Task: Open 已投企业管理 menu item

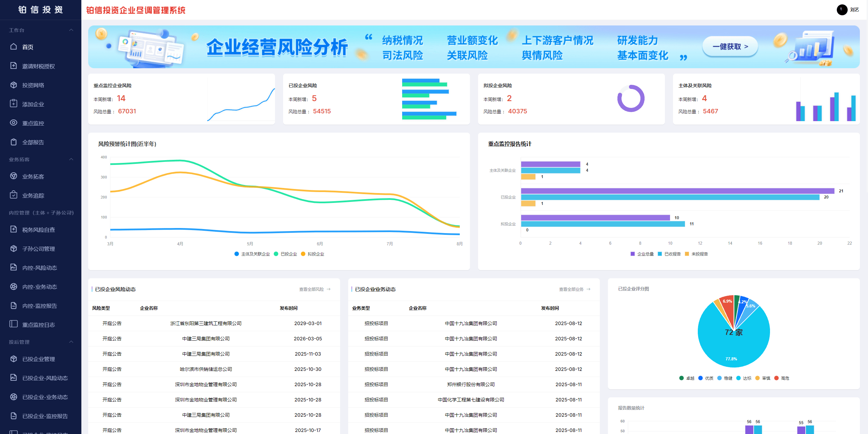Action: pos(38,359)
